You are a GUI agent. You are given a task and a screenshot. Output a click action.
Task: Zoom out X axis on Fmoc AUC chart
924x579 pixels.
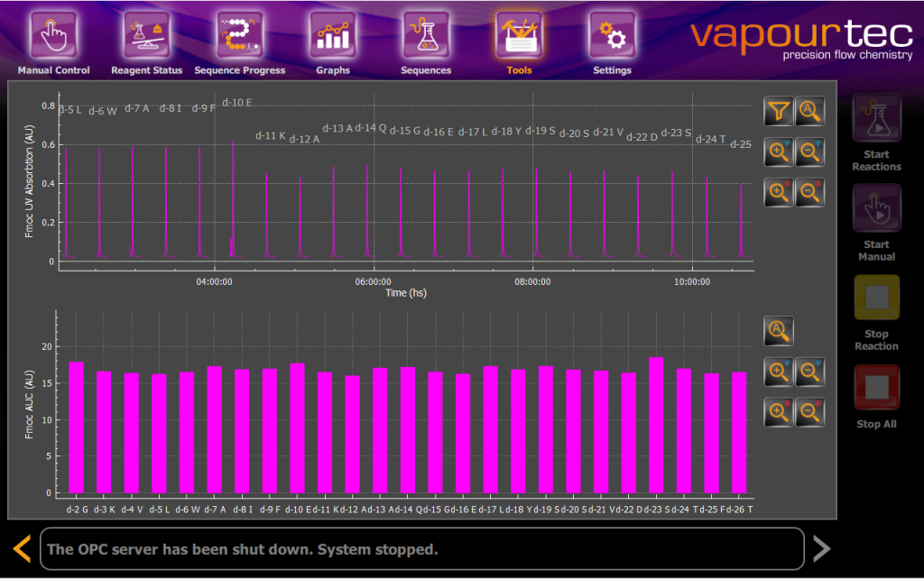[x=810, y=411]
